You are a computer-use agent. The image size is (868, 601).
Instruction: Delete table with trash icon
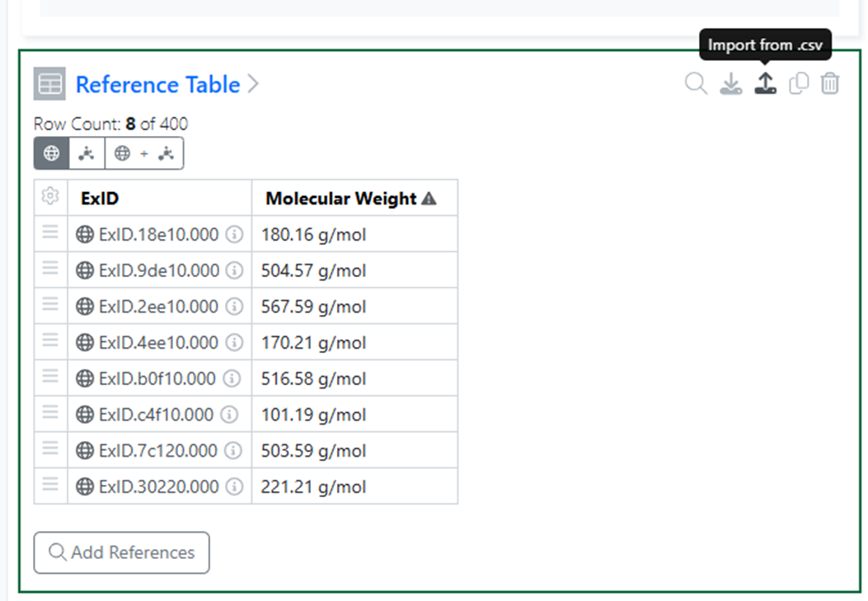point(830,83)
